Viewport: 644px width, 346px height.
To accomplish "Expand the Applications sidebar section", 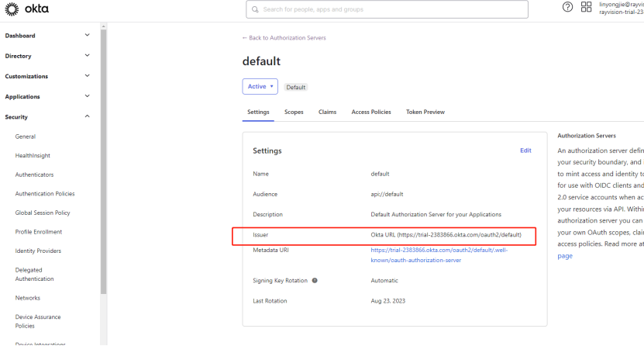I will coord(87,96).
